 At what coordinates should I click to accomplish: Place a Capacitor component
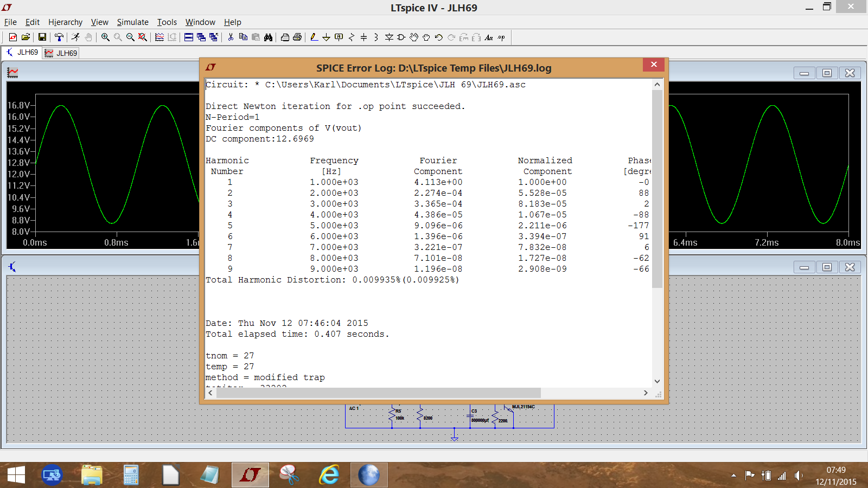364,37
